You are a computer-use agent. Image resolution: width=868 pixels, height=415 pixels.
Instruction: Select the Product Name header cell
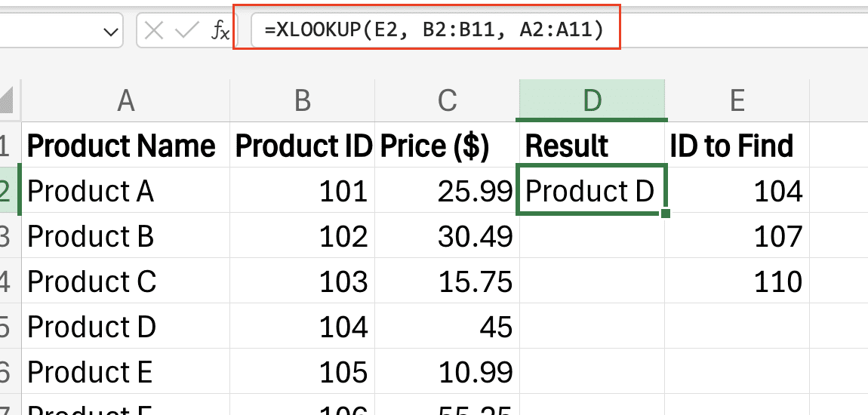125,145
